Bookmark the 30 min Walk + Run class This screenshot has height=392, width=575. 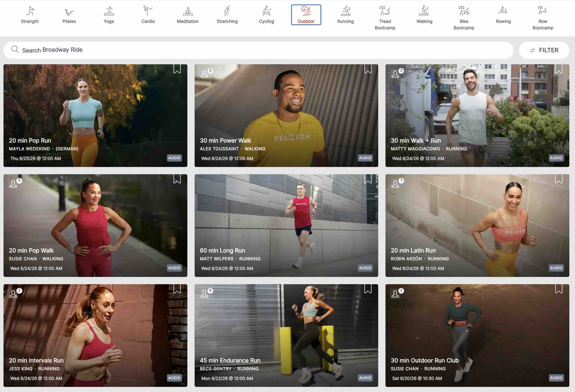tap(559, 69)
